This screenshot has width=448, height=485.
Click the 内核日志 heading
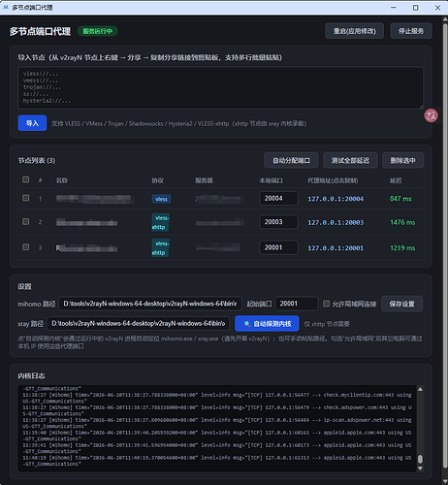pos(31,375)
